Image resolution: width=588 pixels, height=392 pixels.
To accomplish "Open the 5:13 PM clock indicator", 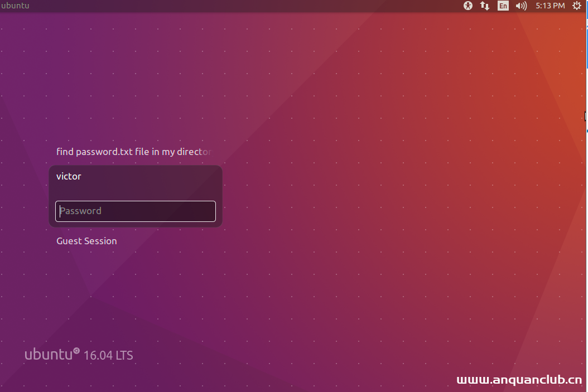I will click(x=550, y=6).
